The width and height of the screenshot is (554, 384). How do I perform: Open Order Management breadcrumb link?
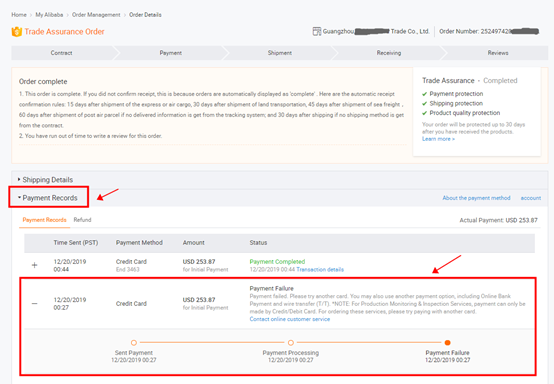(96, 14)
